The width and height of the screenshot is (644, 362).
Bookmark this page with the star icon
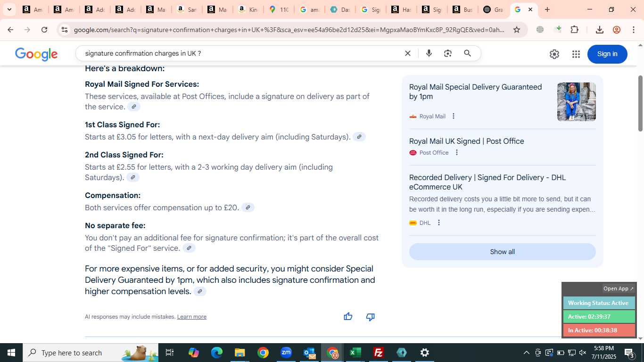[517, 30]
